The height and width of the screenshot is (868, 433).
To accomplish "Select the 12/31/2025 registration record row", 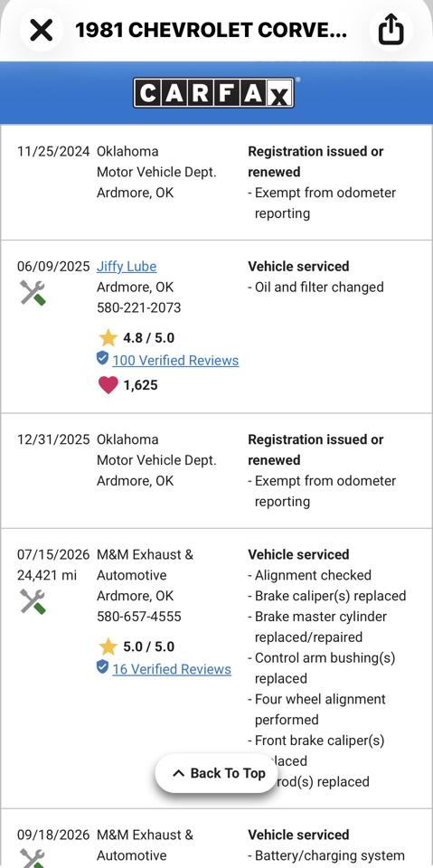I will (x=217, y=470).
